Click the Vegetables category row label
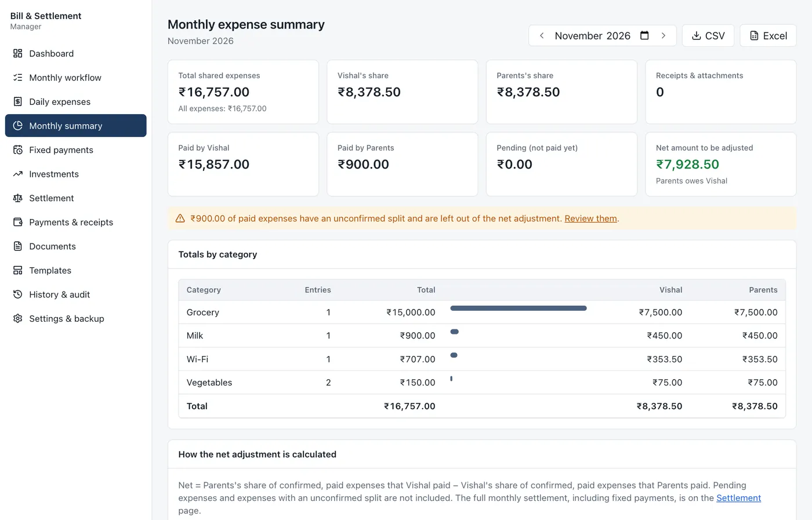 pyautogui.click(x=209, y=383)
